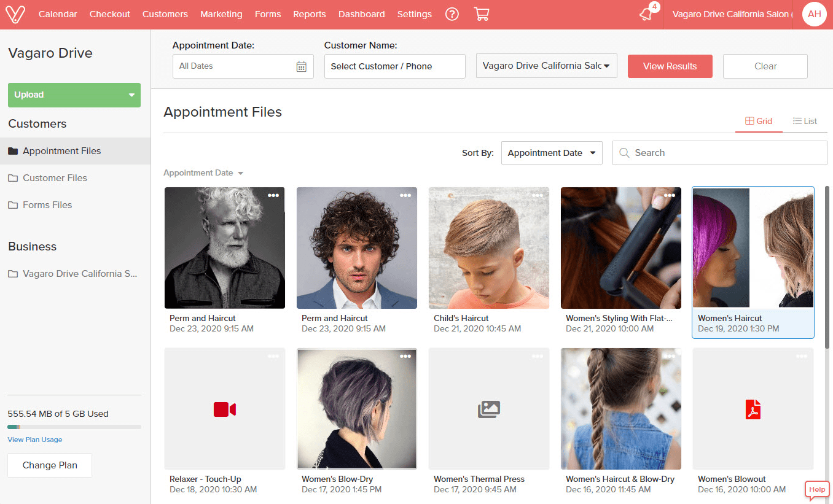The width and height of the screenshot is (833, 504).
Task: Open the View Plan Usage link
Action: (35, 440)
